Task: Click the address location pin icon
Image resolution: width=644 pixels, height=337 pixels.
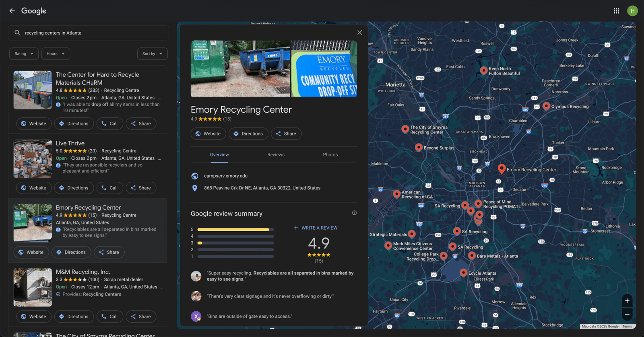Action: pos(195,188)
